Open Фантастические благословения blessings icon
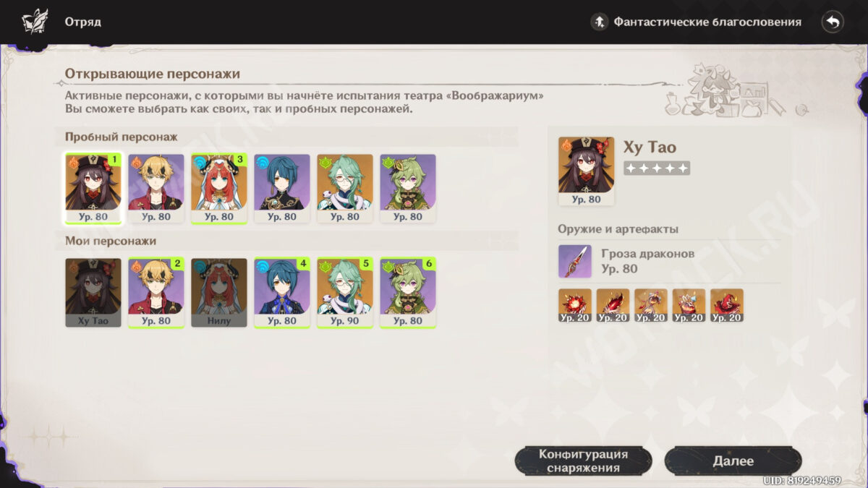The image size is (868, 488). pos(599,22)
